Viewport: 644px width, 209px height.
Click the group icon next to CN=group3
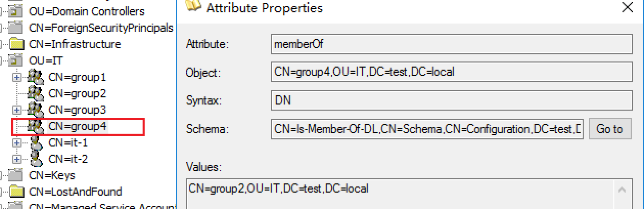pyautogui.click(x=35, y=110)
